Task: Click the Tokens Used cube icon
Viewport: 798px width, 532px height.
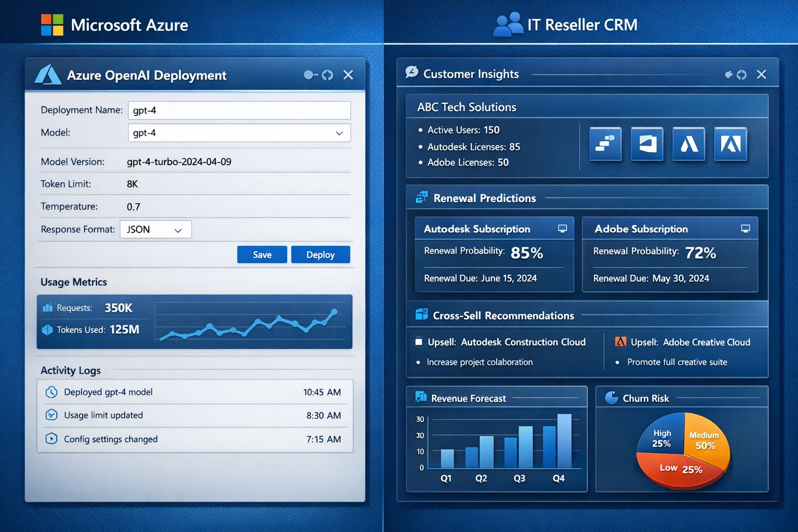Action: (47, 329)
